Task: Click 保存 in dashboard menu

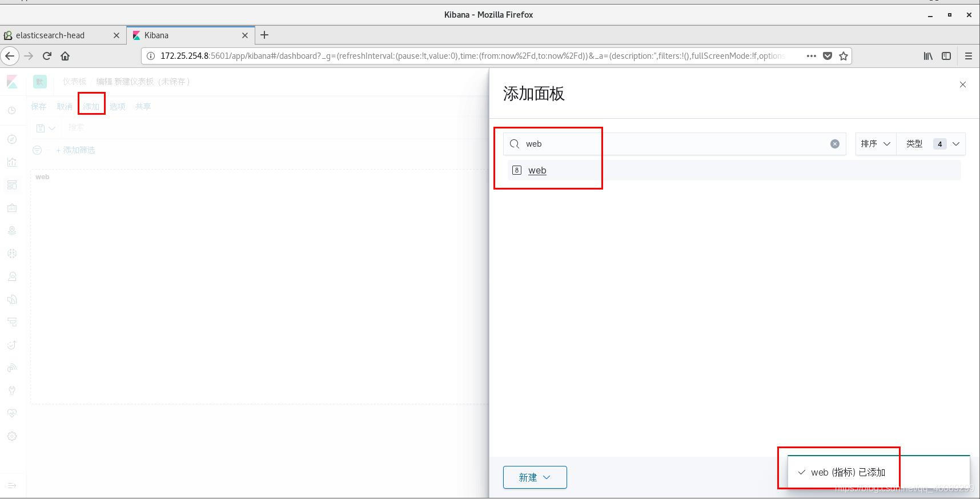Action: click(39, 106)
